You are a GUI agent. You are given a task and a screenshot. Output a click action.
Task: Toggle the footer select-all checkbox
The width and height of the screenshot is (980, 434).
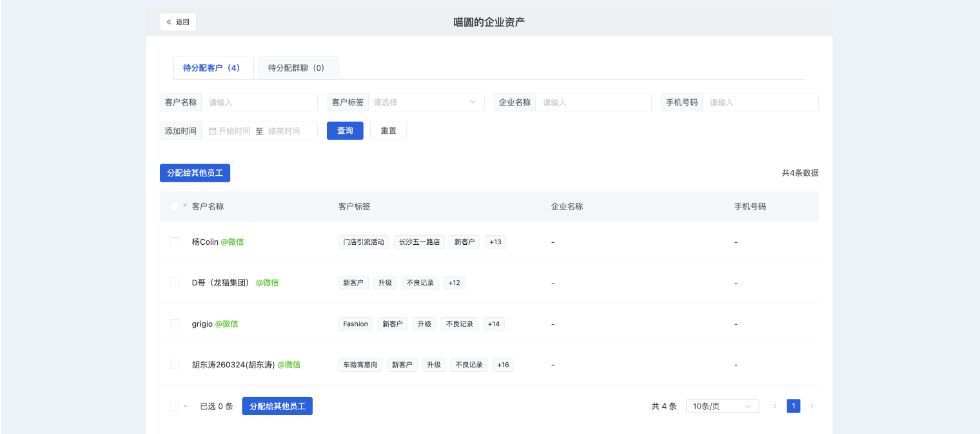click(x=175, y=406)
